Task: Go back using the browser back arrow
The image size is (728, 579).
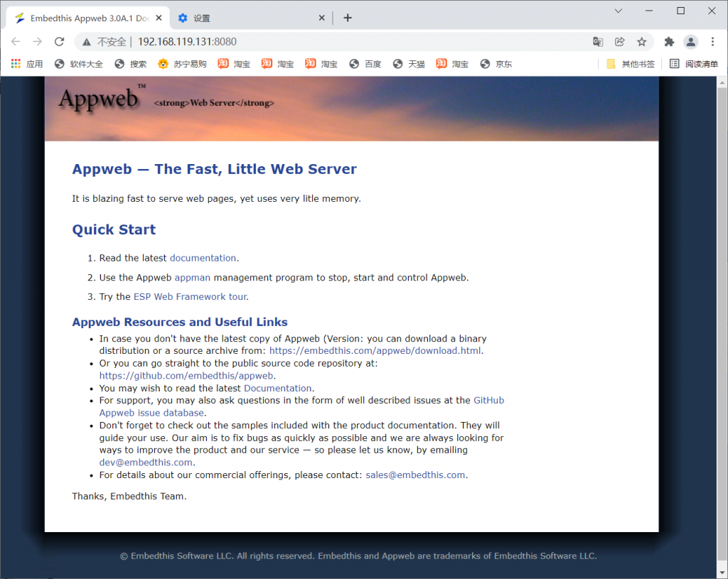Action: click(x=16, y=42)
